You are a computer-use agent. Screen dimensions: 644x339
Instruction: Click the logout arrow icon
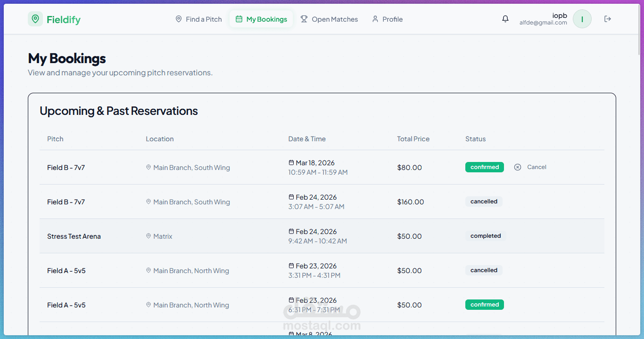click(608, 19)
